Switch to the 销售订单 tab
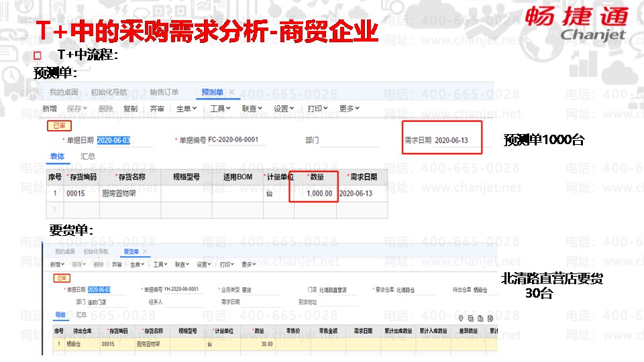The image size is (644, 362). pyautogui.click(x=164, y=92)
